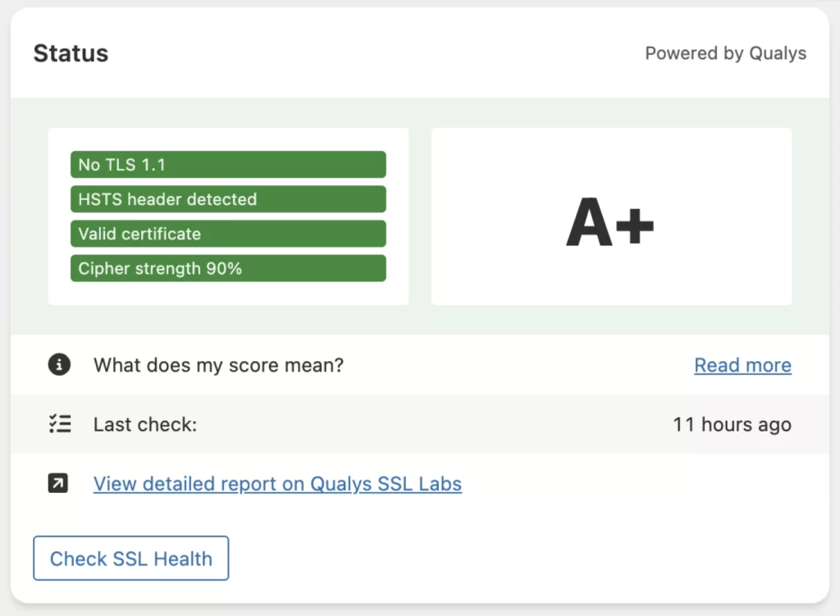Click the Status heading

click(71, 53)
